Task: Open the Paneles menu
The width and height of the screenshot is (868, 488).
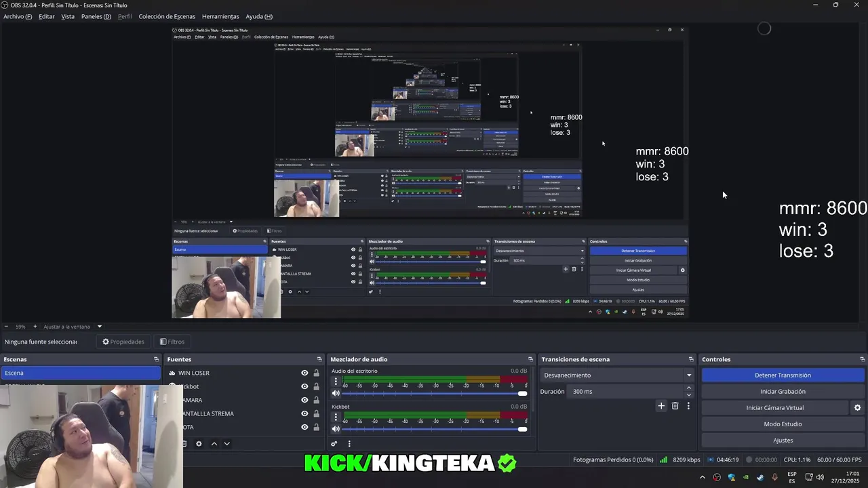Action: (96, 16)
